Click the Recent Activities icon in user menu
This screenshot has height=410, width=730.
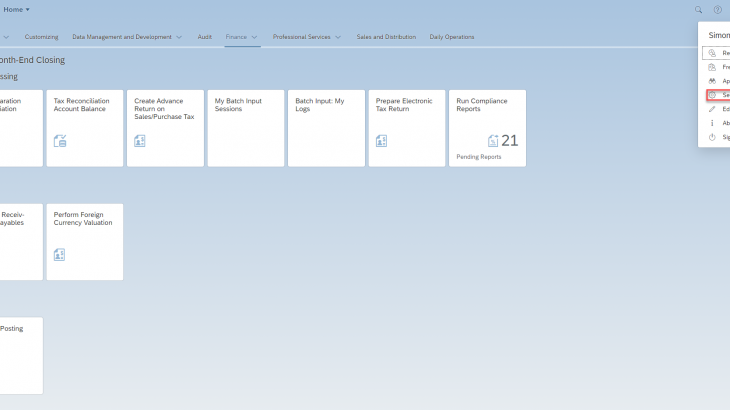pyautogui.click(x=713, y=53)
